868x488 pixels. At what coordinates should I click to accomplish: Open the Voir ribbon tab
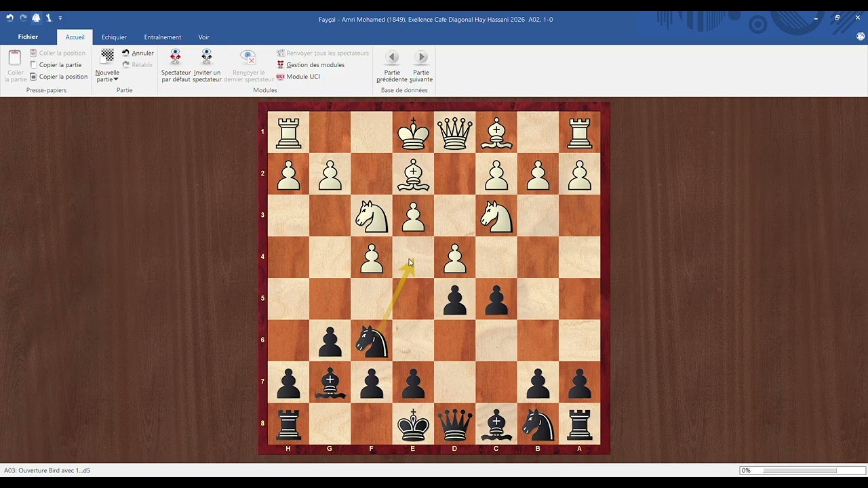[203, 37]
